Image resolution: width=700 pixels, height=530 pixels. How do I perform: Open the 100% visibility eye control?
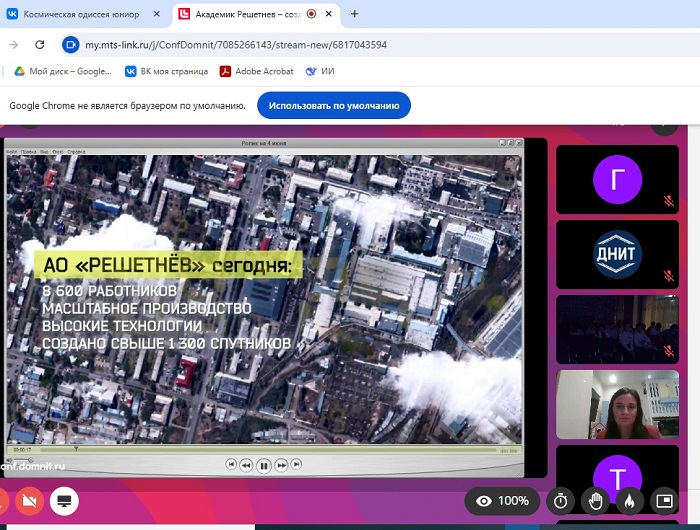pyautogui.click(x=502, y=500)
